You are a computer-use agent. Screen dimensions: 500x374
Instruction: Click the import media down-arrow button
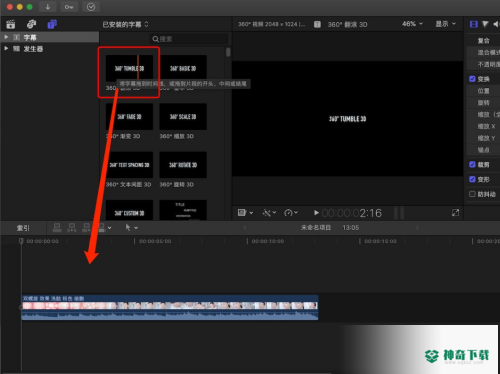tap(48, 7)
